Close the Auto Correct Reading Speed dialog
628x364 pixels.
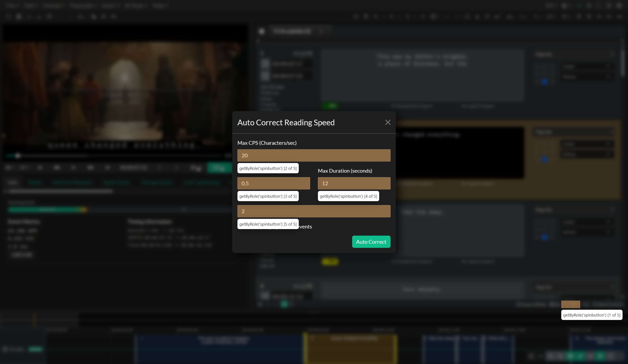coord(387,122)
